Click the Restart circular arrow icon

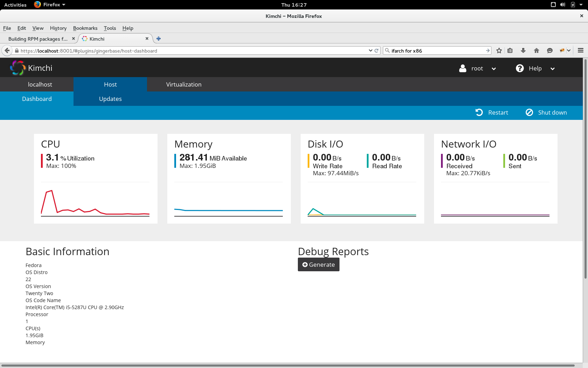pyautogui.click(x=479, y=112)
